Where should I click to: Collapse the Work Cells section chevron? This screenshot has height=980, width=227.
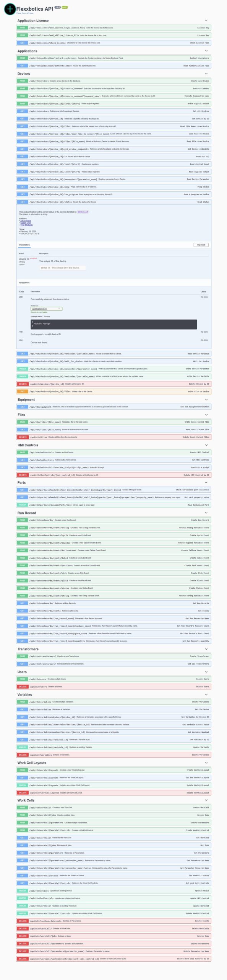[x=206, y=800]
